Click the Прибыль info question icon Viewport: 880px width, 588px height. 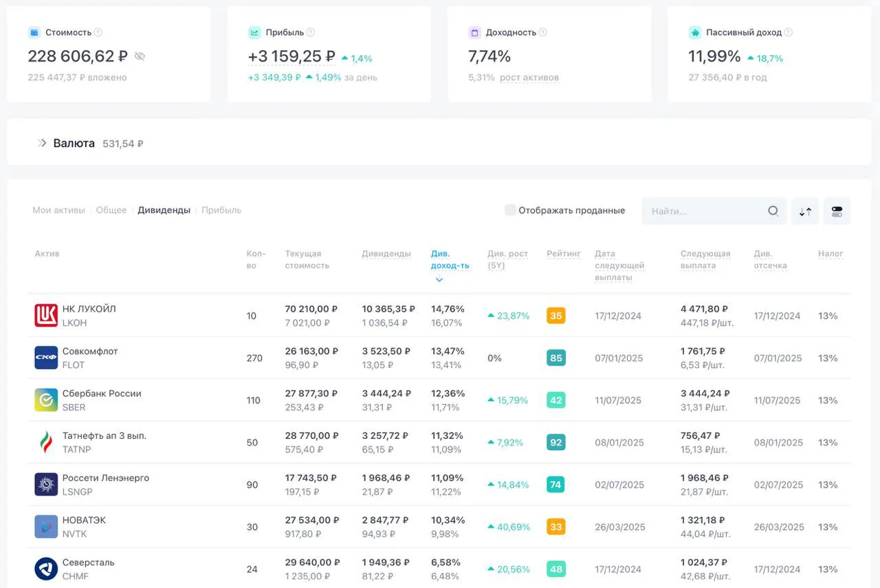[x=311, y=32]
